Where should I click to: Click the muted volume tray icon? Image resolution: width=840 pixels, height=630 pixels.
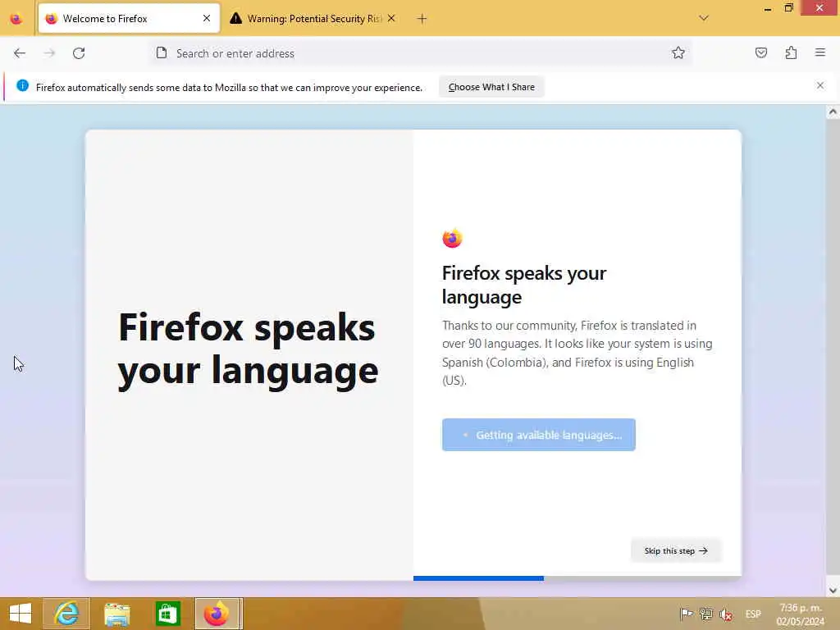point(726,614)
